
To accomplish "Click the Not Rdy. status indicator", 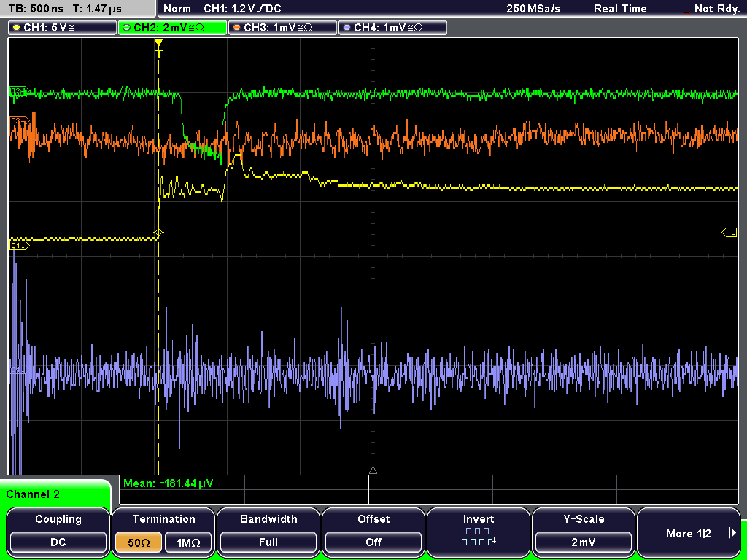I will (716, 9).
